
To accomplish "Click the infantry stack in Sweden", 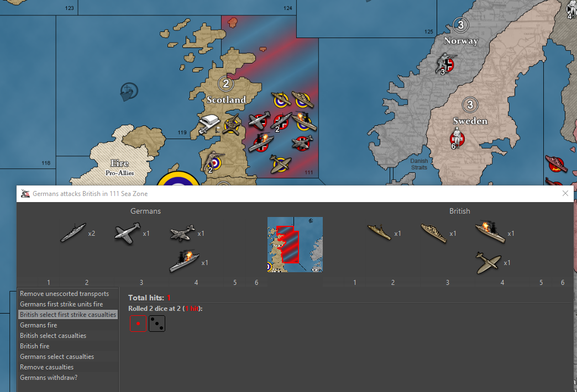I will pos(458,137).
